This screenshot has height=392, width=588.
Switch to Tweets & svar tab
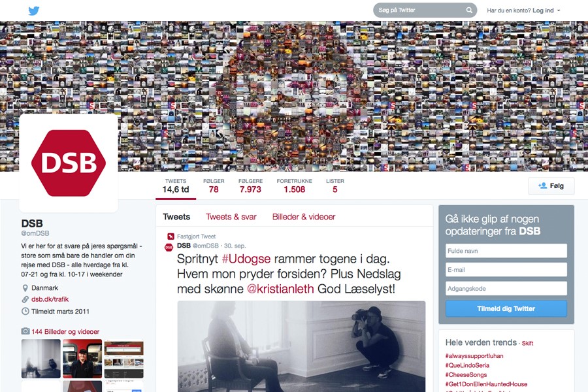point(231,217)
